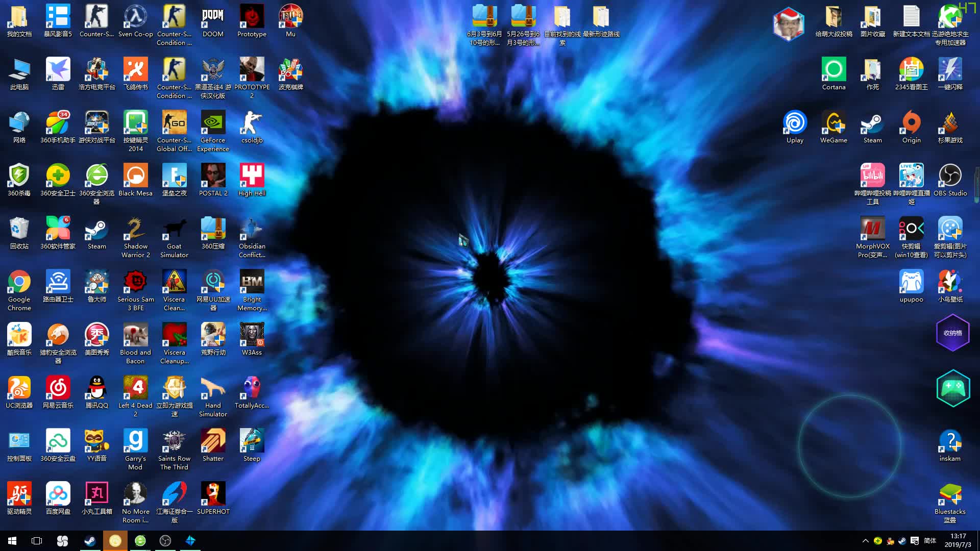Open the 控制面板 control panel icon

[19, 445]
